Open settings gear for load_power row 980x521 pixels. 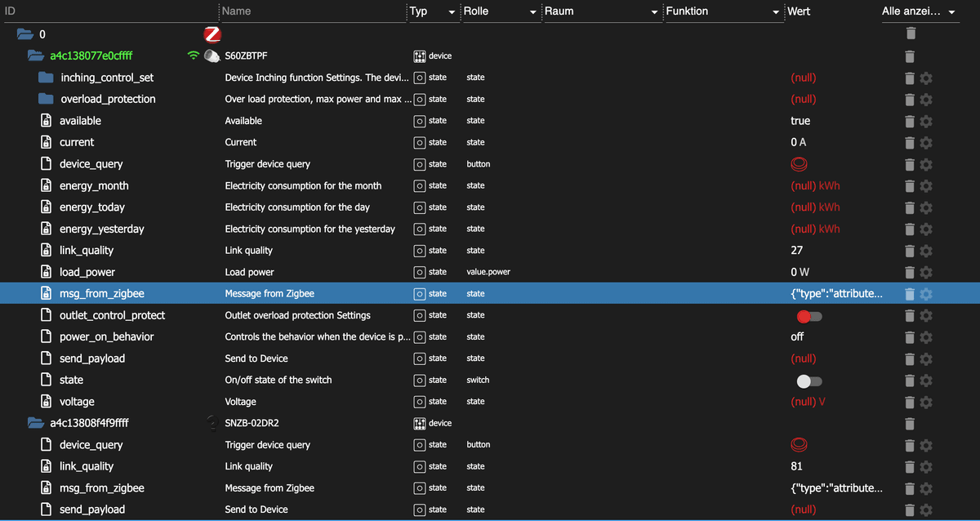926,272
